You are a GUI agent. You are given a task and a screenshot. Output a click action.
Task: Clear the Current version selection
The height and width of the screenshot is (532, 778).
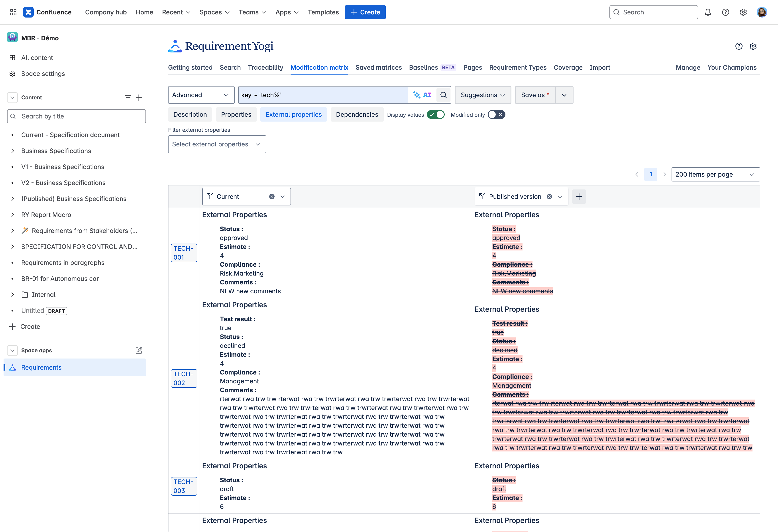click(x=272, y=197)
